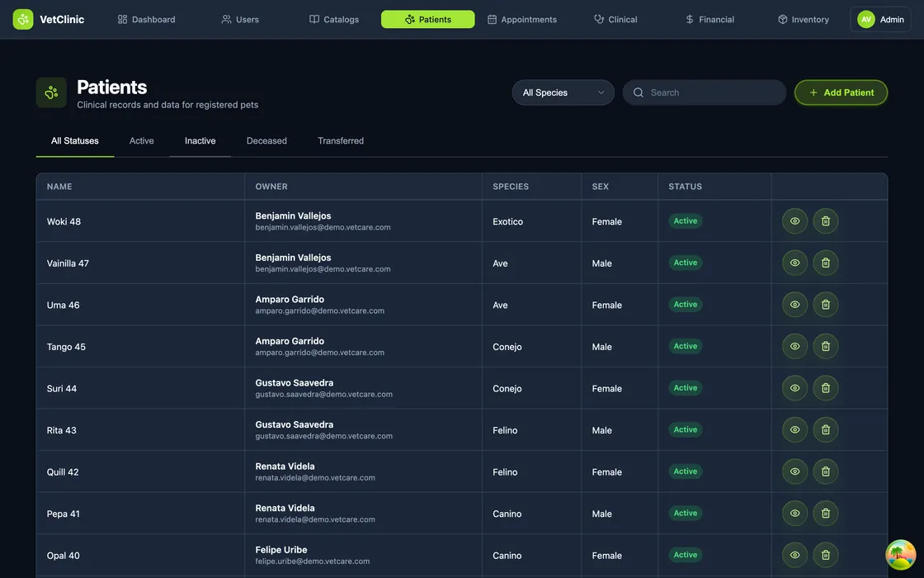
Task: Click Quill 42 Active status badge
Action: coord(685,471)
